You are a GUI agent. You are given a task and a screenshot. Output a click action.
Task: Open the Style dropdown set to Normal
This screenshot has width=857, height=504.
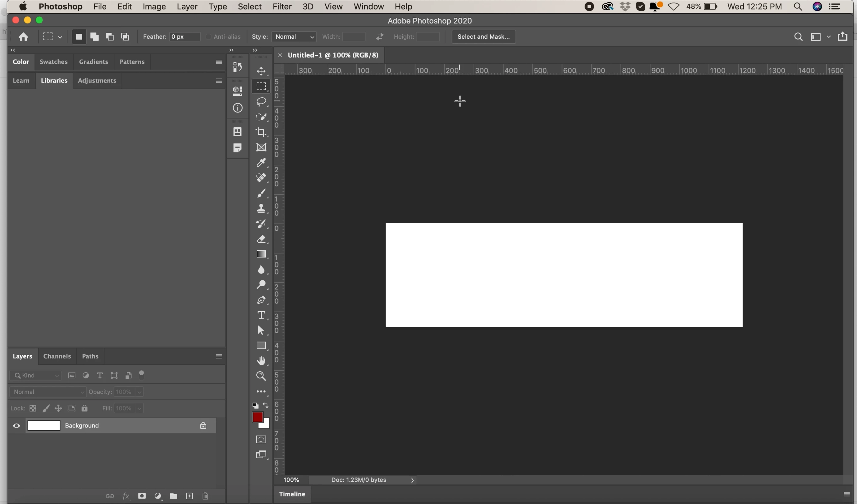tap(294, 37)
